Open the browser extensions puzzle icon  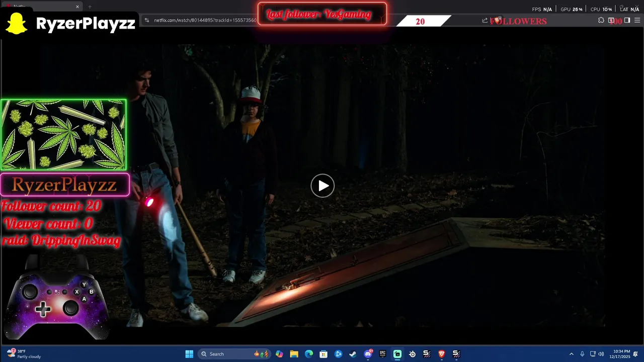601,21
